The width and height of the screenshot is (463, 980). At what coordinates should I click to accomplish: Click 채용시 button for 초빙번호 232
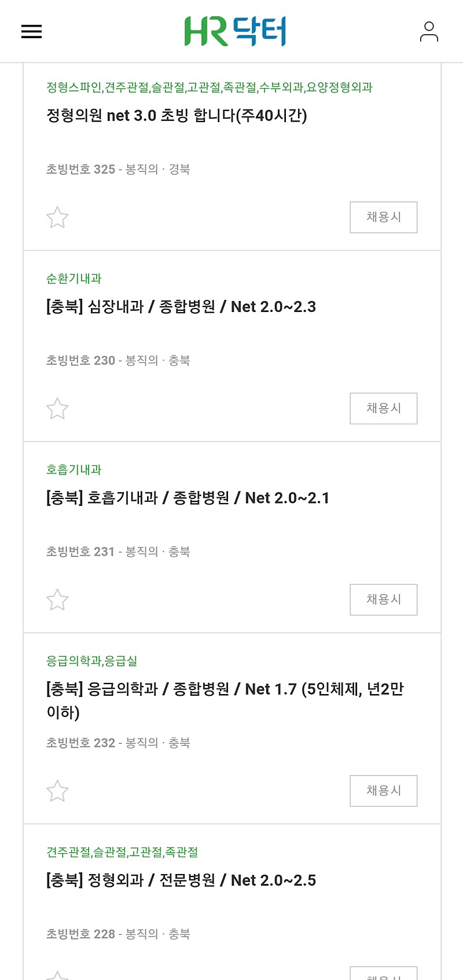pyautogui.click(x=384, y=790)
